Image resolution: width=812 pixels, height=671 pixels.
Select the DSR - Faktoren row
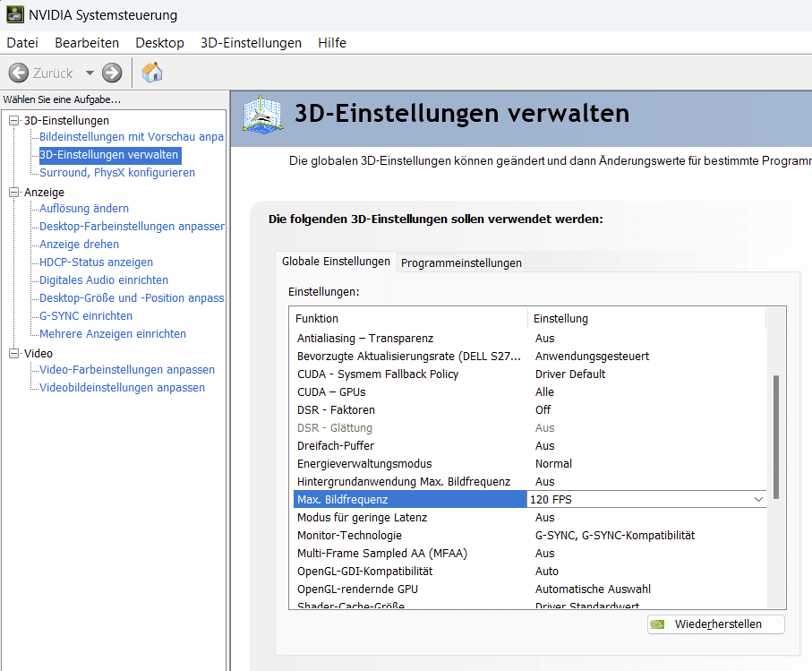click(x=529, y=409)
